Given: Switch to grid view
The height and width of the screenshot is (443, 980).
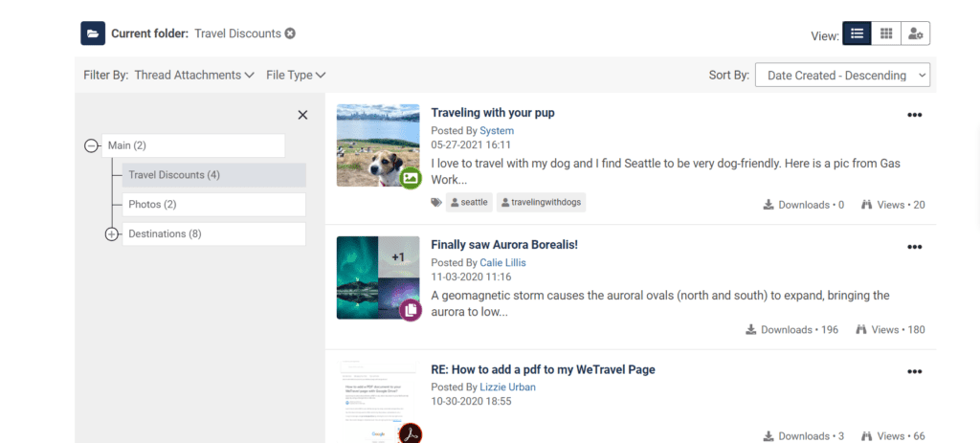Looking at the screenshot, I should click(x=886, y=33).
